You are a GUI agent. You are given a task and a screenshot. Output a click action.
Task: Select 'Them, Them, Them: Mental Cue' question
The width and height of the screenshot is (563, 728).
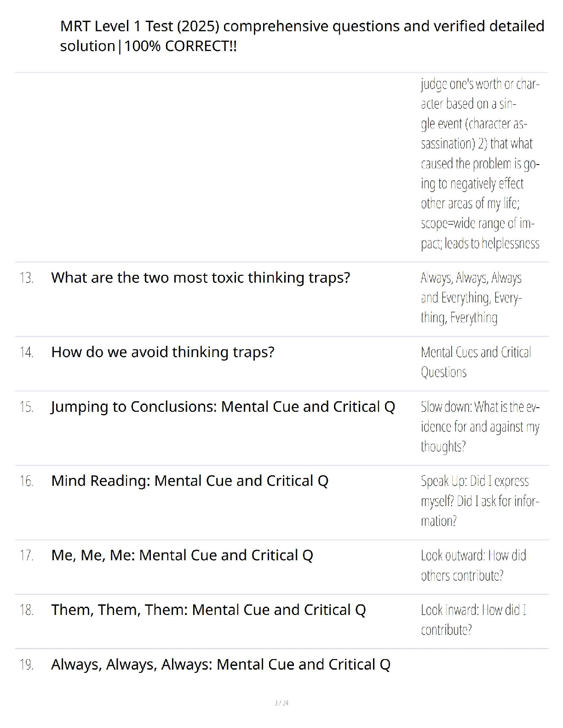208,610
